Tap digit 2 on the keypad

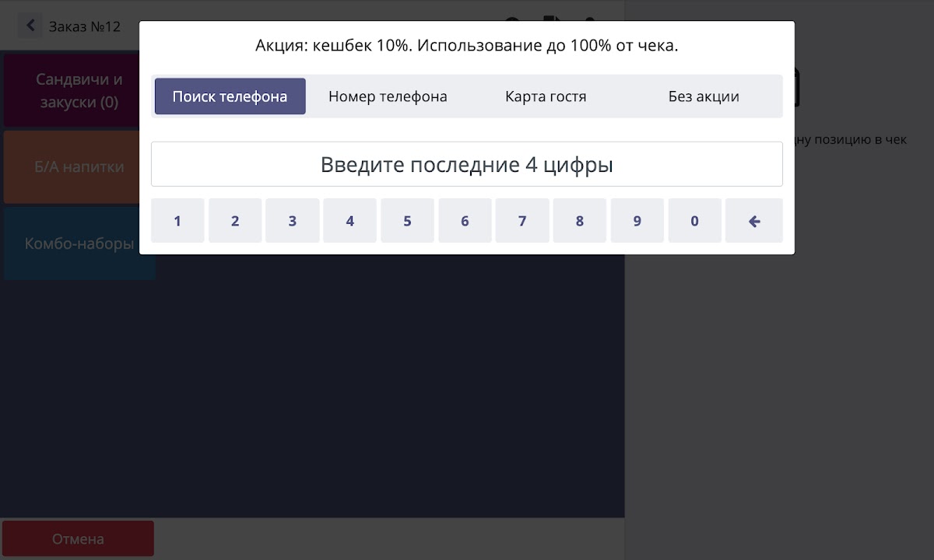click(235, 221)
